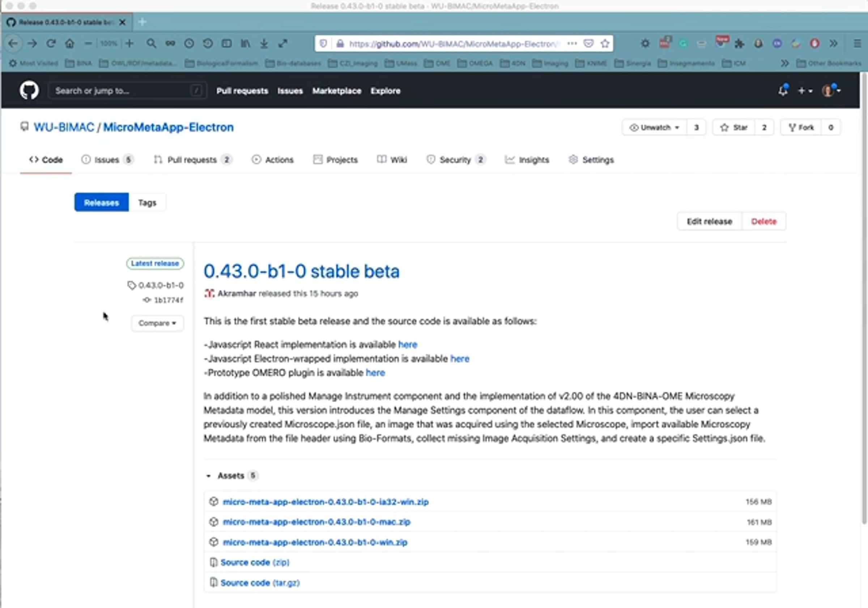Select the Releases button

pos(101,202)
